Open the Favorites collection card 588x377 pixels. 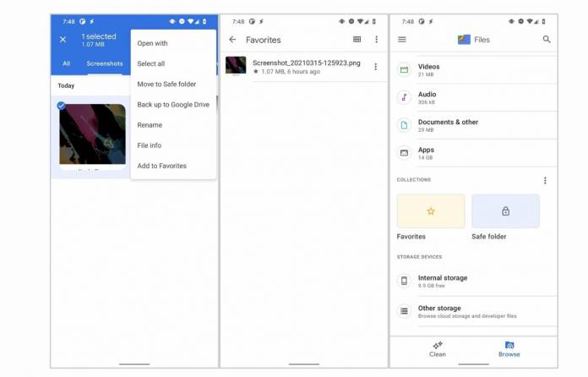click(x=431, y=211)
